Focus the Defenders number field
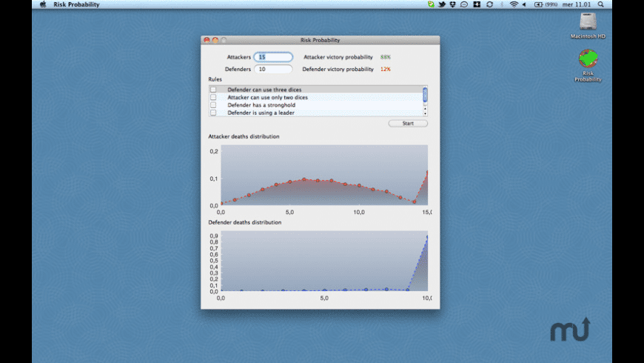The width and height of the screenshot is (644, 363). [x=273, y=69]
